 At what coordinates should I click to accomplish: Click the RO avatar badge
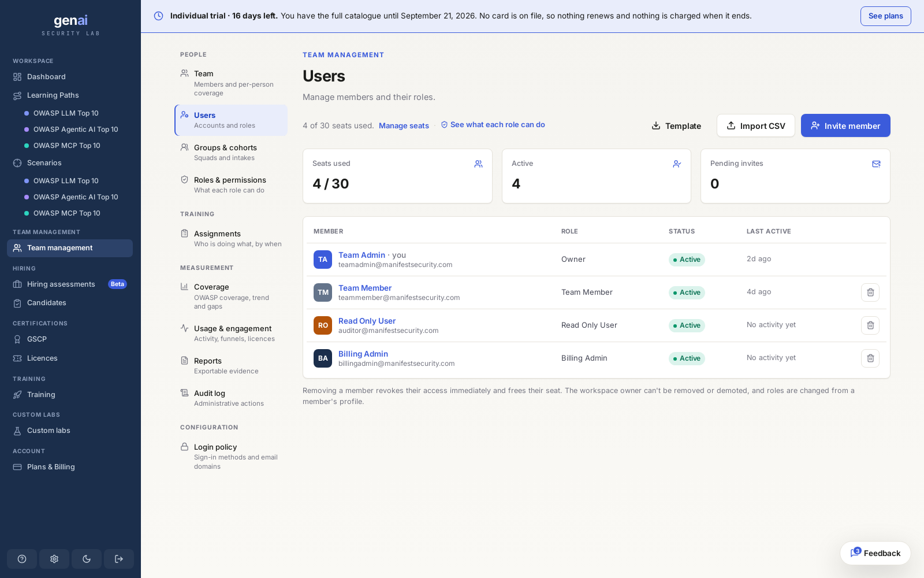tap(323, 325)
